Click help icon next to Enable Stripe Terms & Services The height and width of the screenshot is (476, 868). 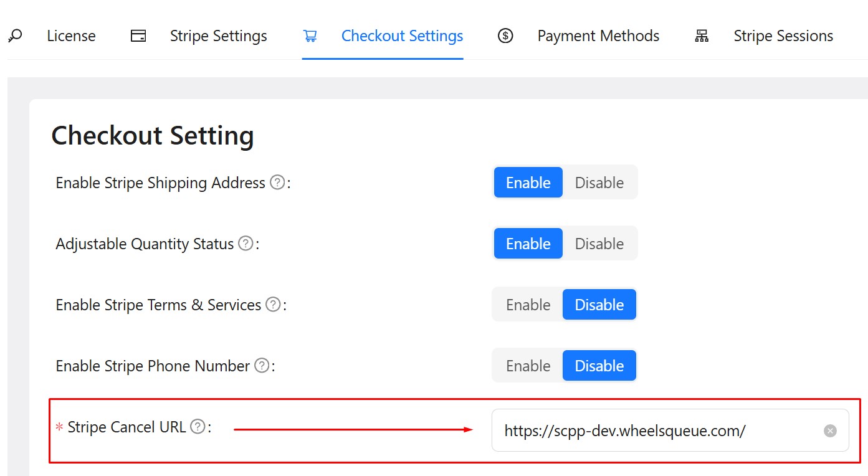[273, 305]
